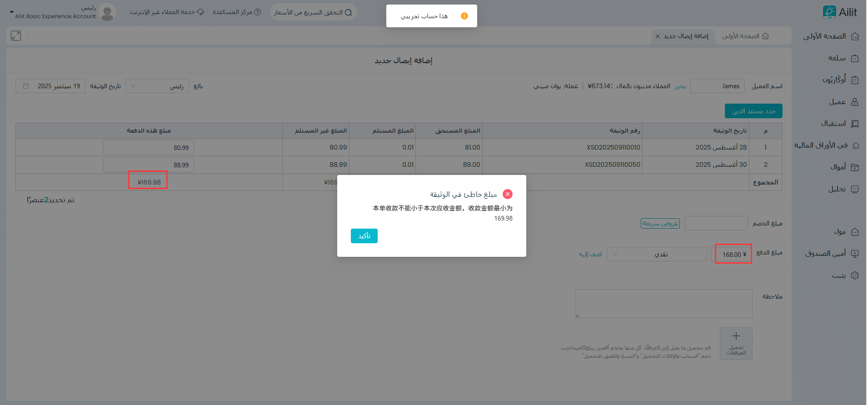Switch to the الصفحة الأولى tab
The width and height of the screenshot is (868, 405).
click(745, 36)
